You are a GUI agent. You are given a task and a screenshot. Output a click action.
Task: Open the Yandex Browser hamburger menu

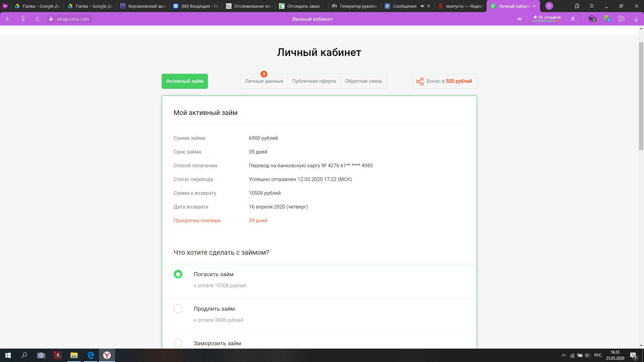591,6
